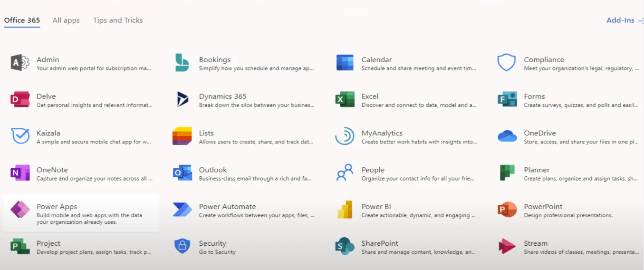Click 'Capture and organize your notes' description
This screenshot has height=270, width=644.
click(x=95, y=179)
